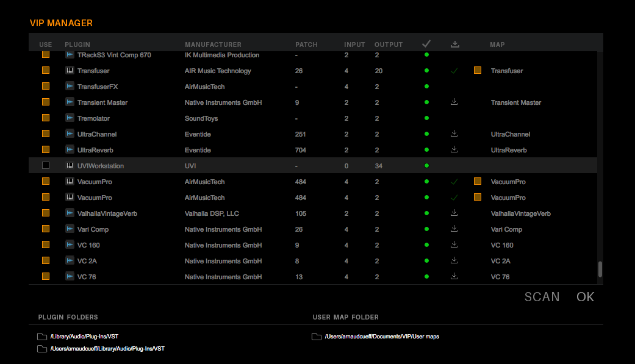
Task: Sort by the MAP column header
Action: pos(497,45)
